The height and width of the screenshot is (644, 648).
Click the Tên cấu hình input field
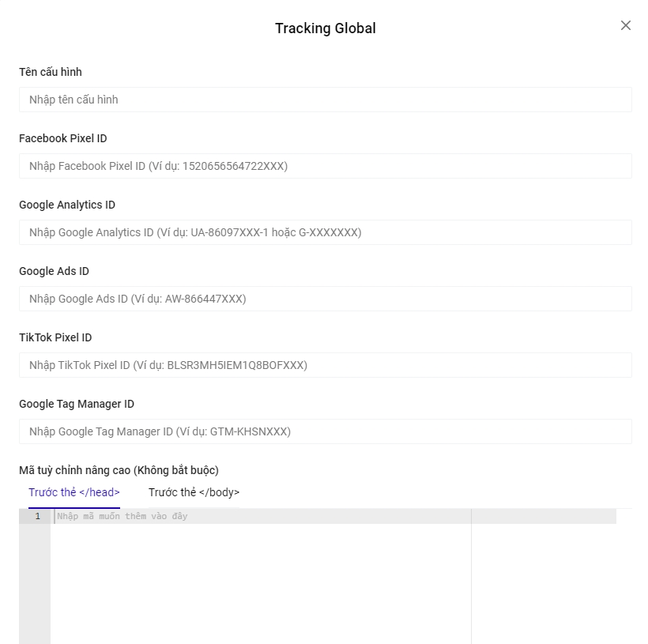[x=325, y=100]
